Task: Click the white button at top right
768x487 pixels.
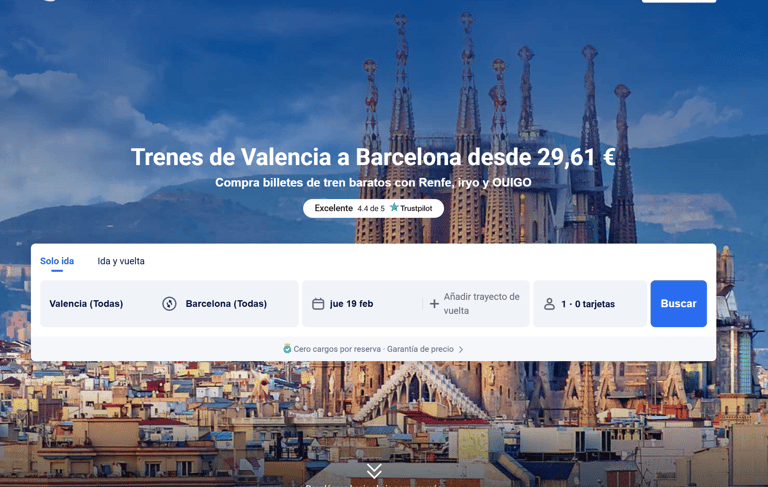Action: point(679,1)
